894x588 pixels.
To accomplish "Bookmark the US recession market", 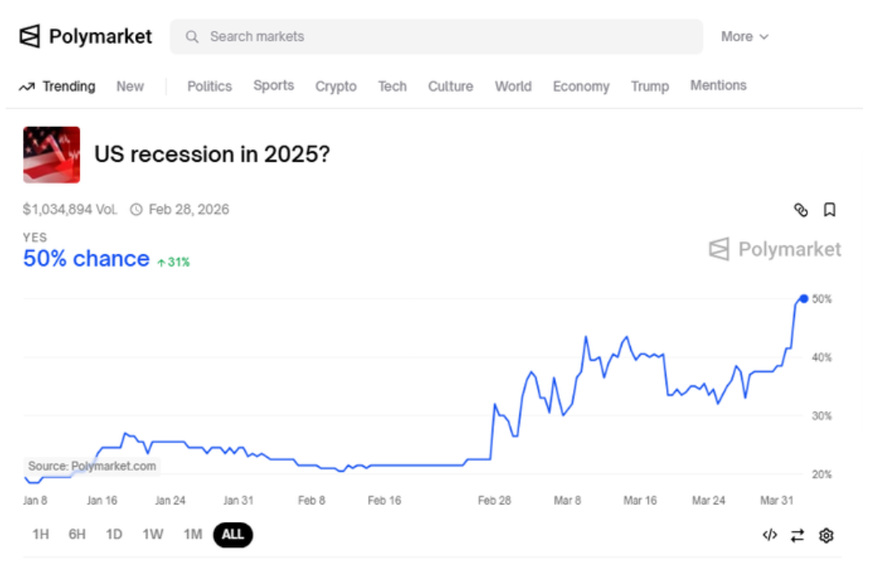I will coord(830,210).
